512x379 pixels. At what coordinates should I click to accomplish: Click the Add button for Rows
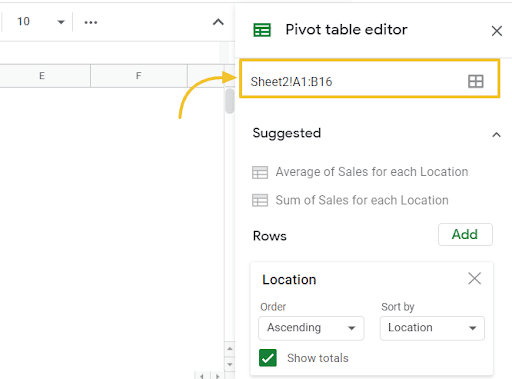[465, 234]
